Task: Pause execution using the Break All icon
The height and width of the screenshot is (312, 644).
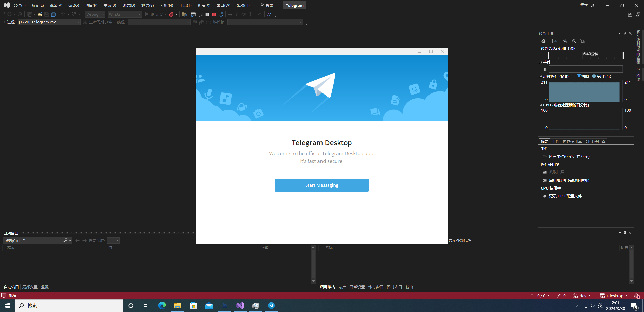Action: pyautogui.click(x=207, y=14)
